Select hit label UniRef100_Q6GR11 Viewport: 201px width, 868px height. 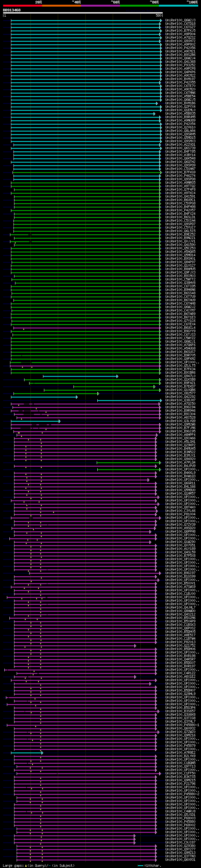(180, 483)
